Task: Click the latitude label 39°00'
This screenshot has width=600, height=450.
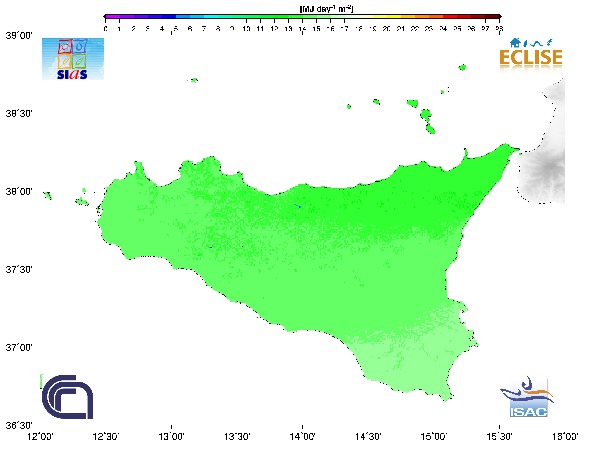Action: 19,36
